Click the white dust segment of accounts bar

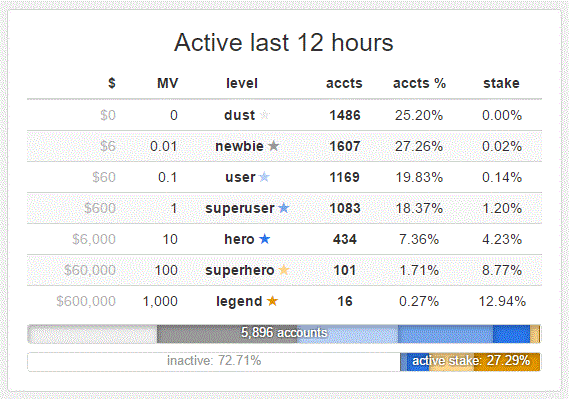coord(92,334)
